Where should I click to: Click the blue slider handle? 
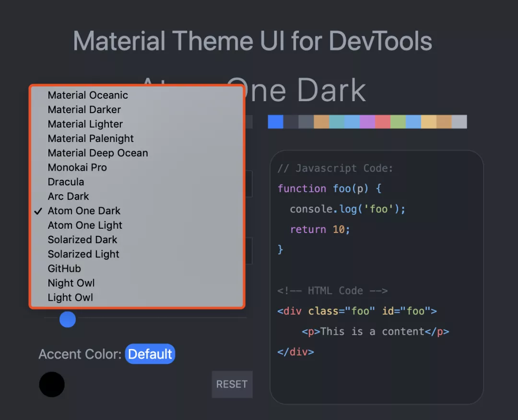point(68,319)
